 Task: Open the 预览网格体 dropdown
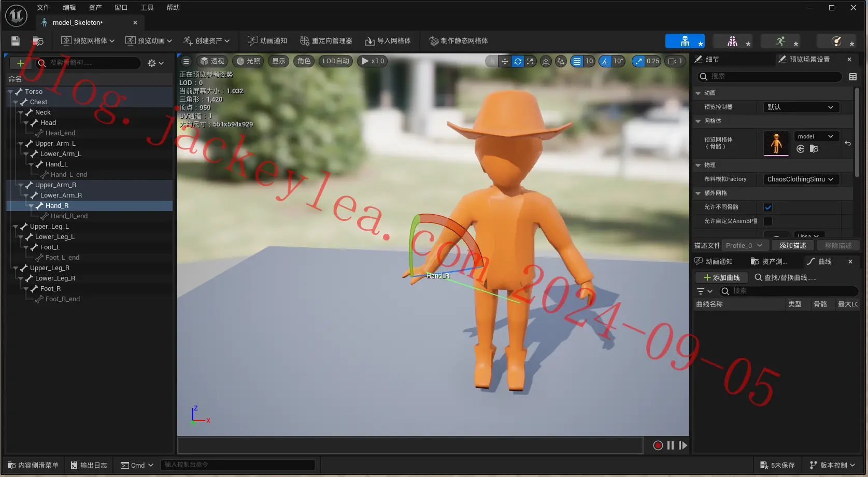[88, 41]
